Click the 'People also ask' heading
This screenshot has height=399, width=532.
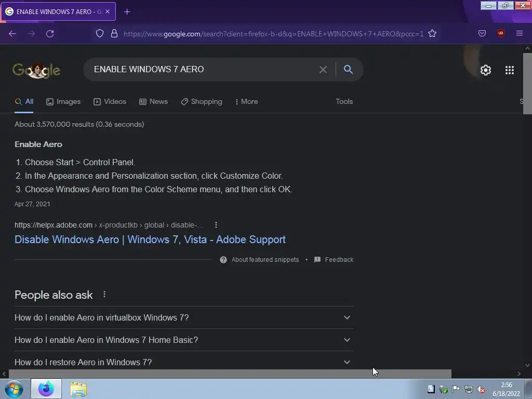pos(54,295)
